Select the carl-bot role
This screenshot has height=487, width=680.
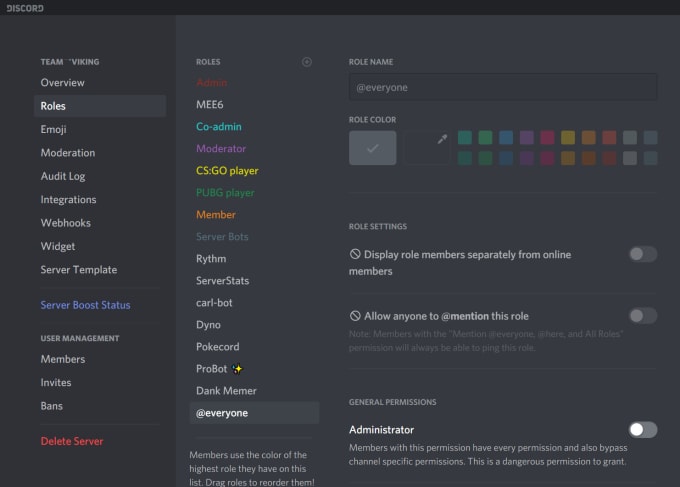point(214,303)
